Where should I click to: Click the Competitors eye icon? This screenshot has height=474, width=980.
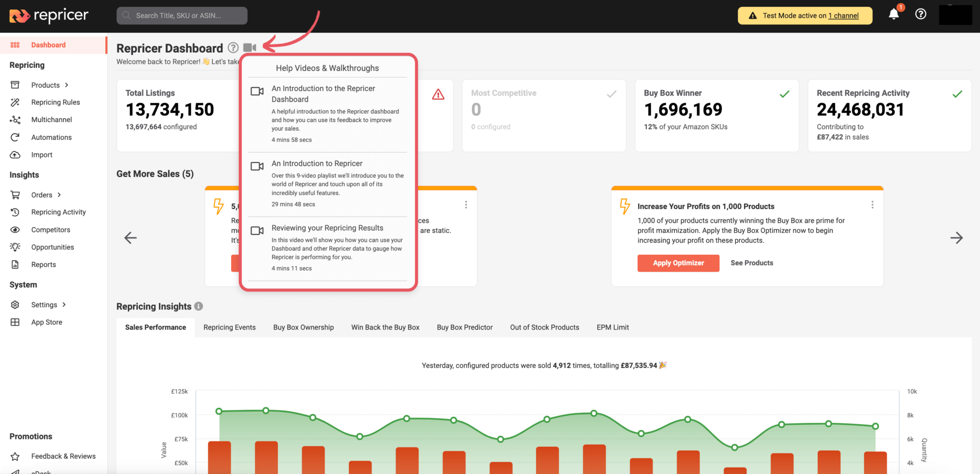pyautogui.click(x=15, y=230)
